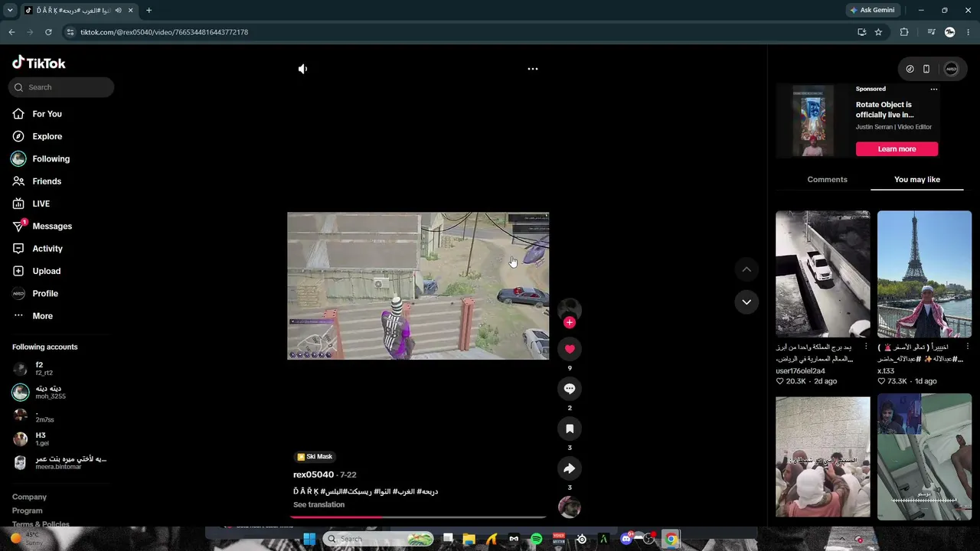The width and height of the screenshot is (980, 551).
Task: Reload the page
Action: pos(48,32)
